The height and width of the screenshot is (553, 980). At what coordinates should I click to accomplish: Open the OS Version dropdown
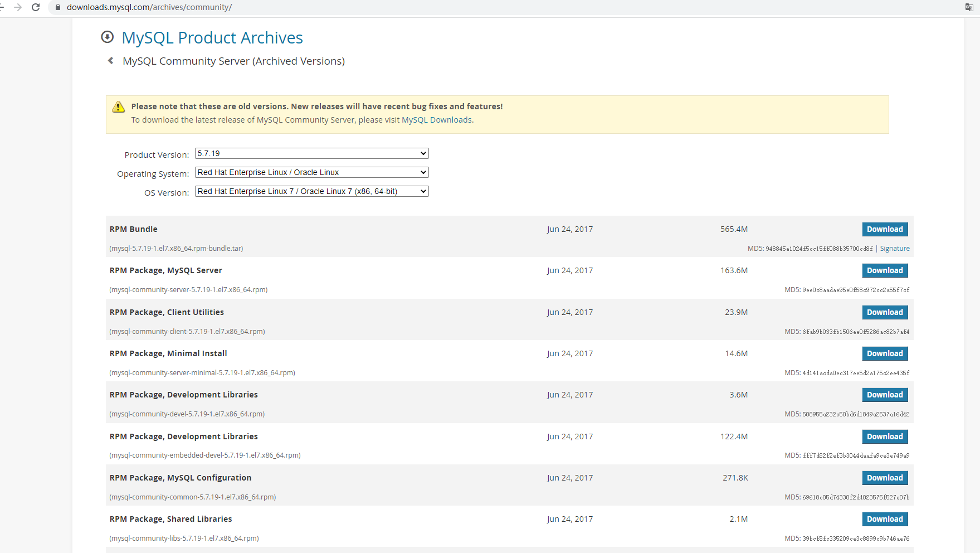(311, 191)
